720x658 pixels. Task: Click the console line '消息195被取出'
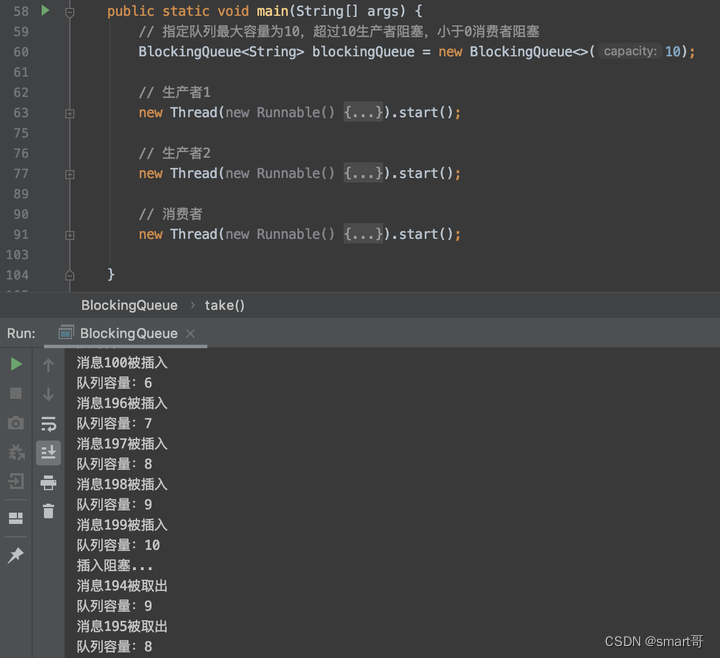point(122,626)
